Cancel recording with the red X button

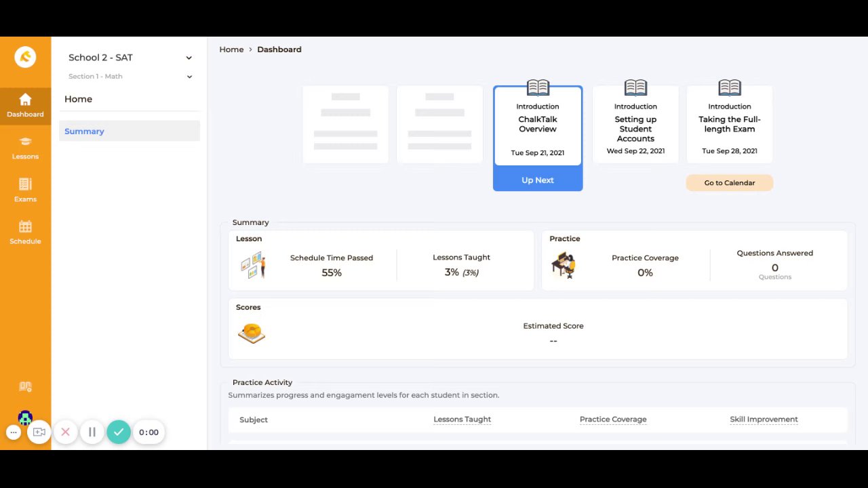[x=65, y=432]
